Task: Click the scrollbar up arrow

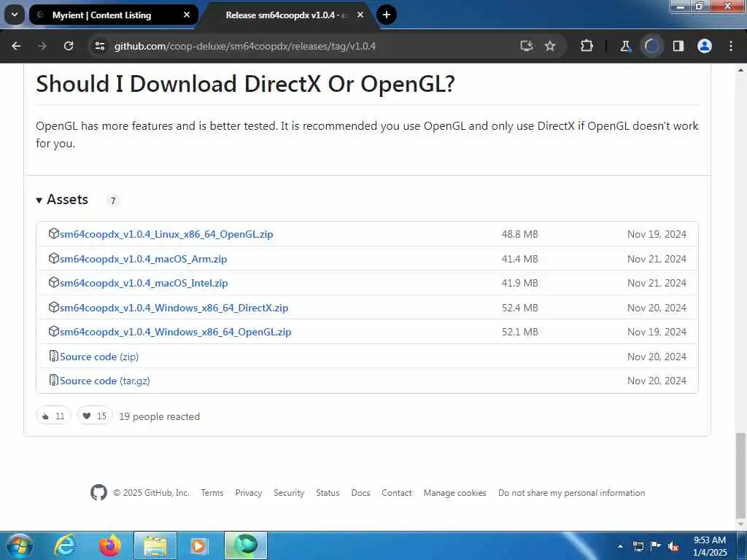Action: pyautogui.click(x=741, y=70)
